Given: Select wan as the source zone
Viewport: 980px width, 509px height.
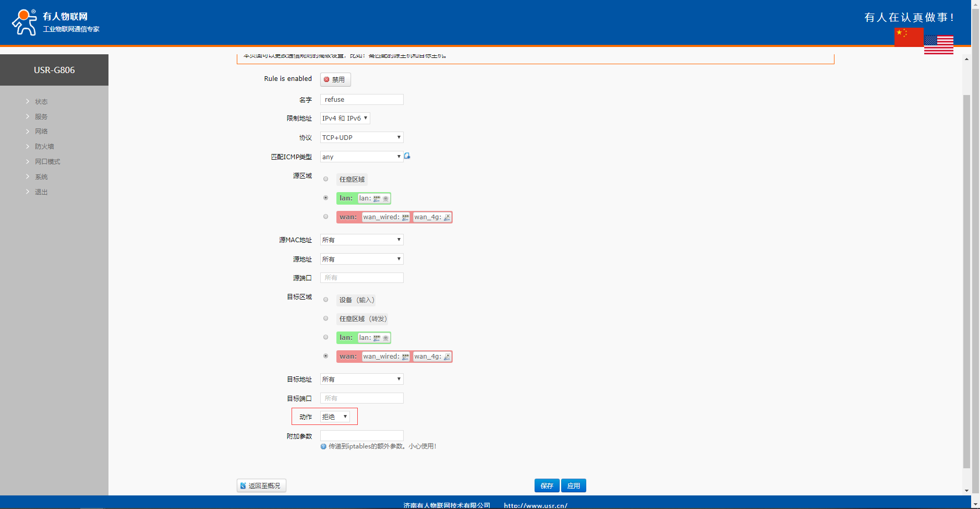Looking at the screenshot, I should click(326, 217).
